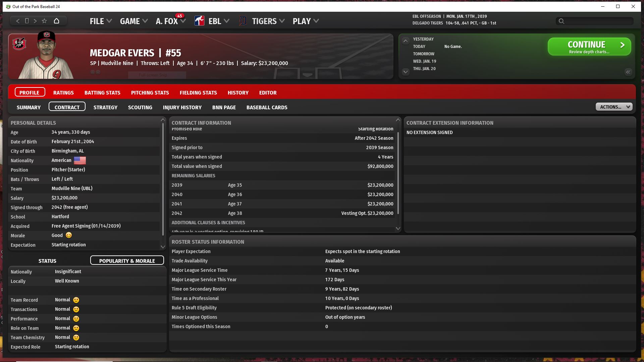Click the Mudville Nine team logo
Screen dimensions: 644x362
[19, 44]
